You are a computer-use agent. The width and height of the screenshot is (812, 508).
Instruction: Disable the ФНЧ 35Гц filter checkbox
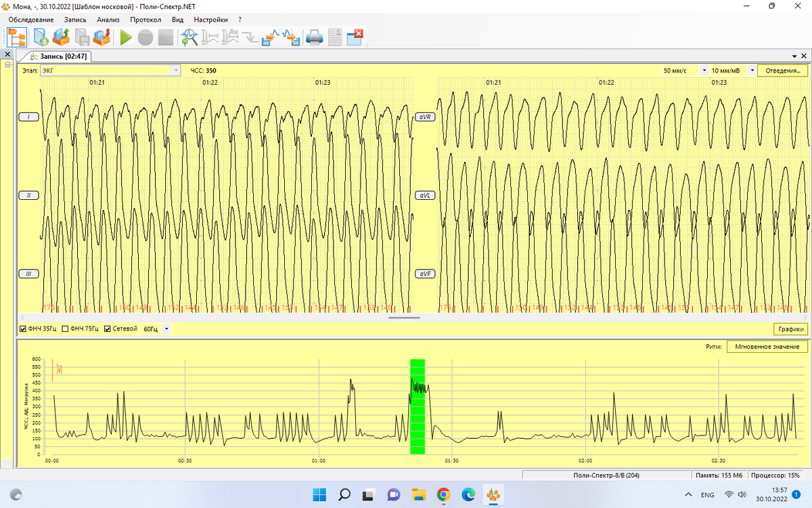coord(23,329)
